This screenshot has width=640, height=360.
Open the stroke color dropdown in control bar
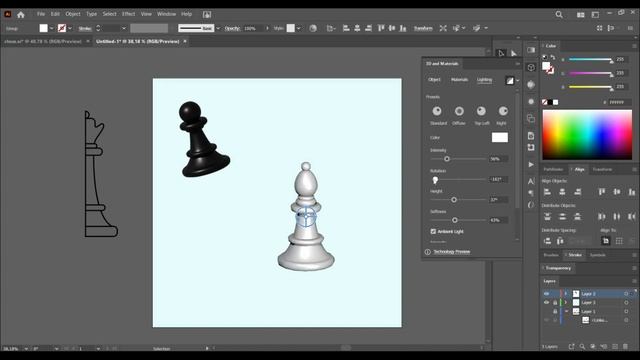pos(70,29)
